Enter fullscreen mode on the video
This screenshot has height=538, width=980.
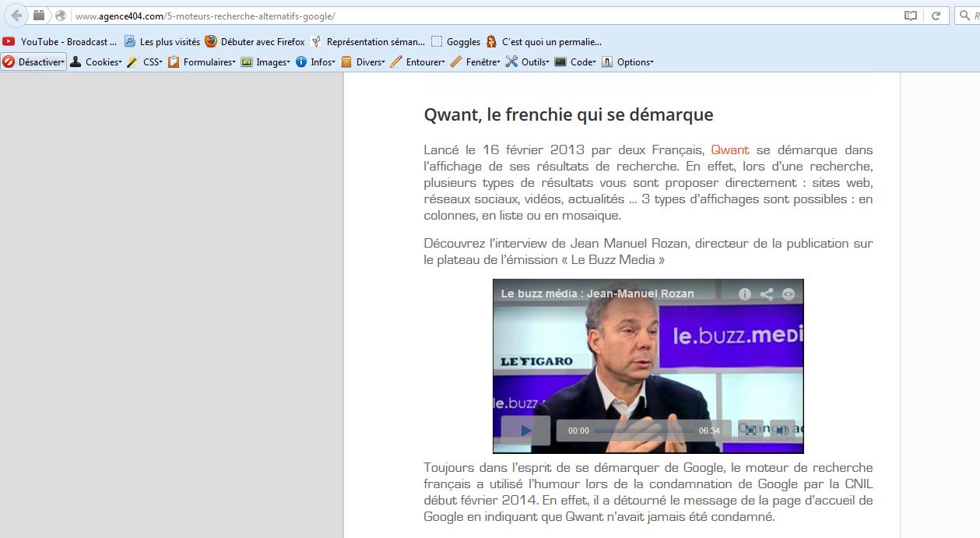point(750,431)
